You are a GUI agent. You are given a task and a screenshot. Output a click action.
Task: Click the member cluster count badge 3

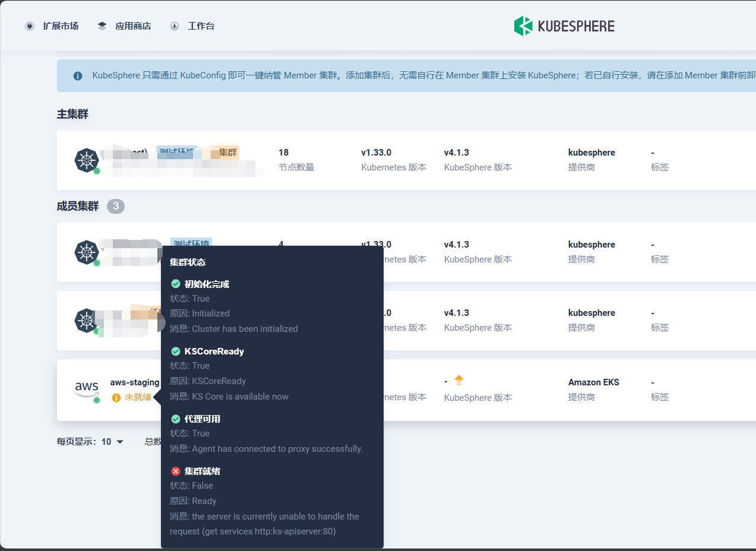click(116, 207)
